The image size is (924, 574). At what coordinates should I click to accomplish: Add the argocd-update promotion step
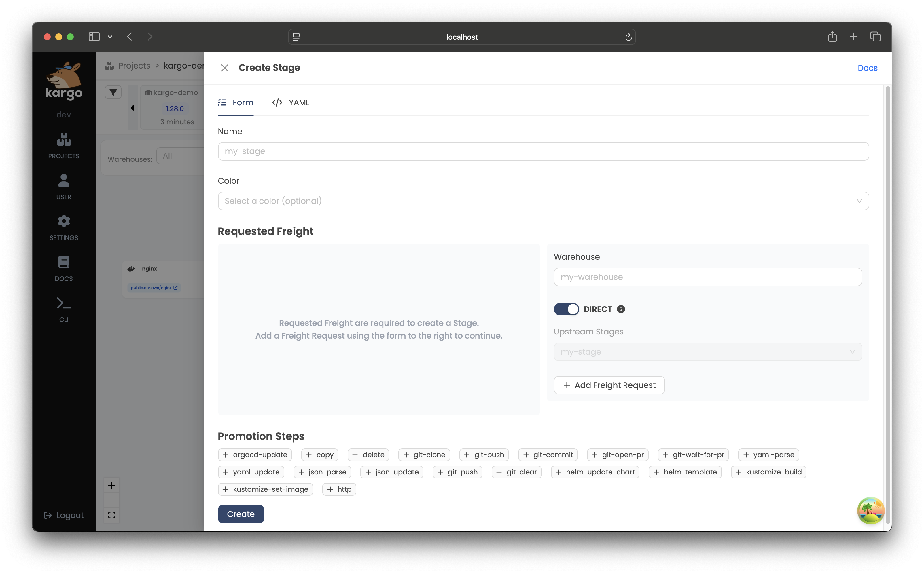pyautogui.click(x=255, y=455)
